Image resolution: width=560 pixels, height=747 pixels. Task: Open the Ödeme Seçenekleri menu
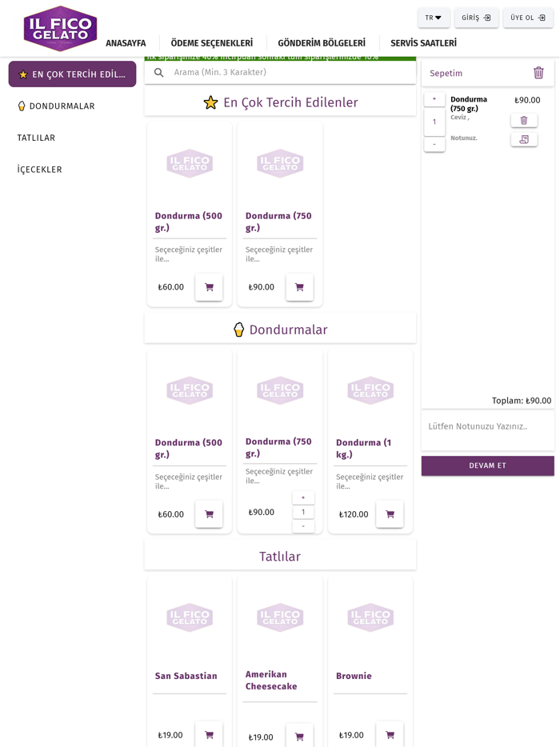[x=211, y=43]
